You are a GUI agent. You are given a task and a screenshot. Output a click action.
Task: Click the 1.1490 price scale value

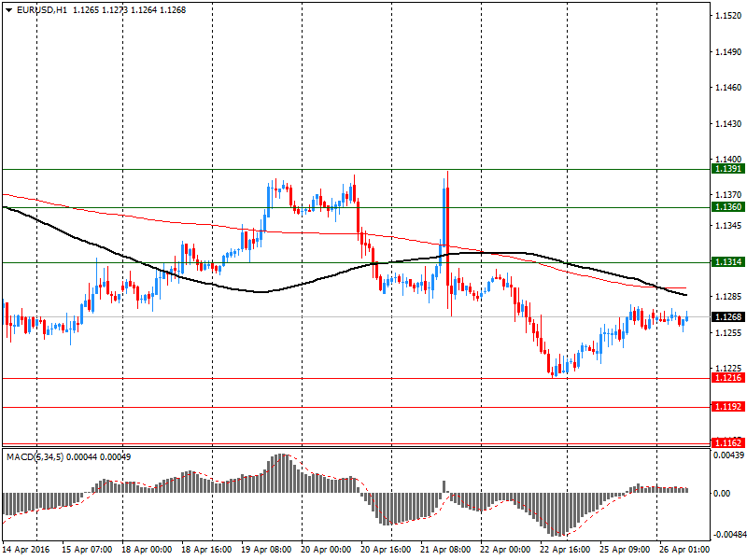728,52
